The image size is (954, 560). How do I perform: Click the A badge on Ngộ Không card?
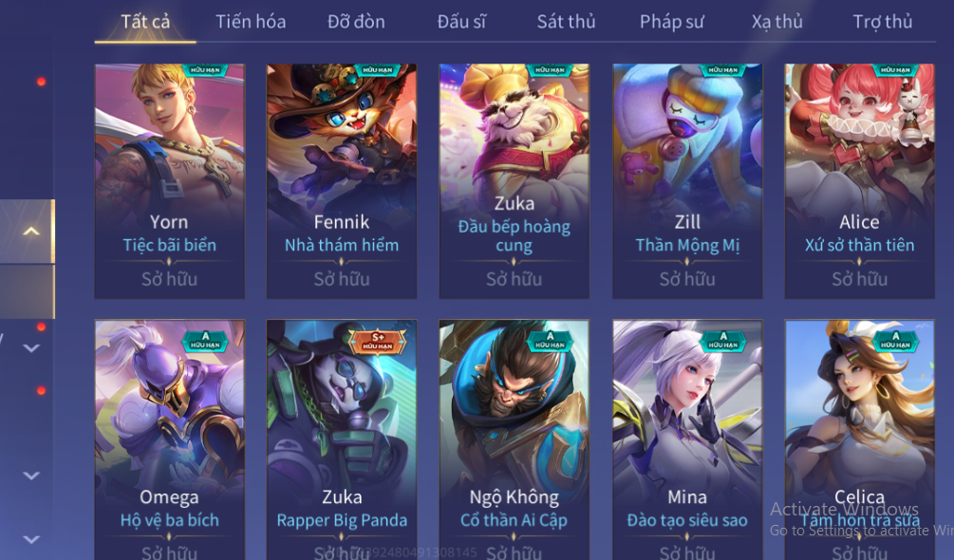550,341
